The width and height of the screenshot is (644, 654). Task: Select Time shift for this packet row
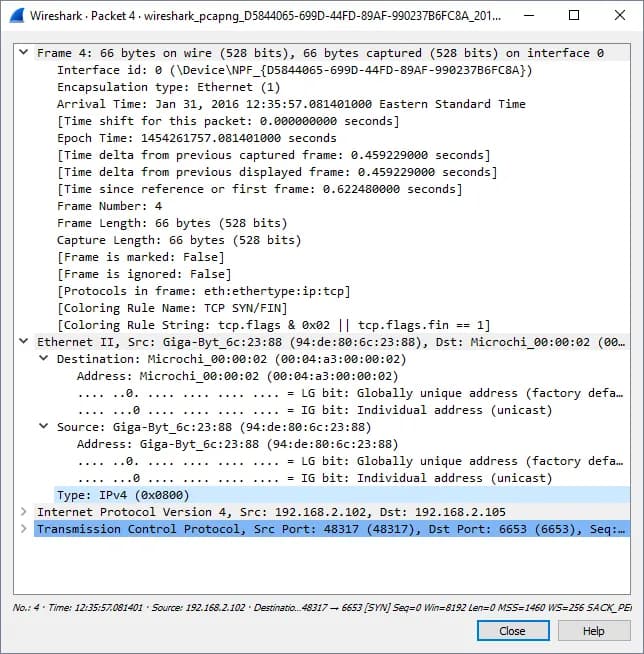(x=342, y=121)
